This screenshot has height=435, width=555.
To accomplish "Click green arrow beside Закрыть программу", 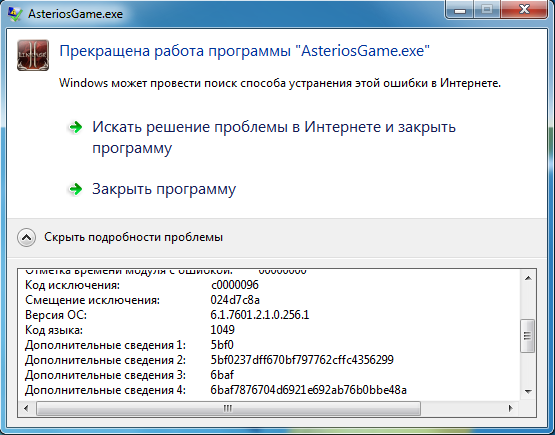I will pos(75,189).
